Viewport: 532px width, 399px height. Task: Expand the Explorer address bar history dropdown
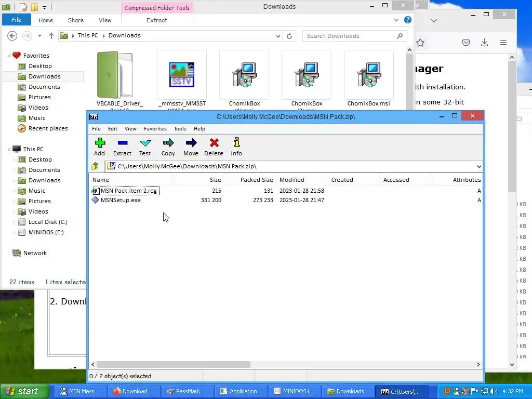[278, 36]
